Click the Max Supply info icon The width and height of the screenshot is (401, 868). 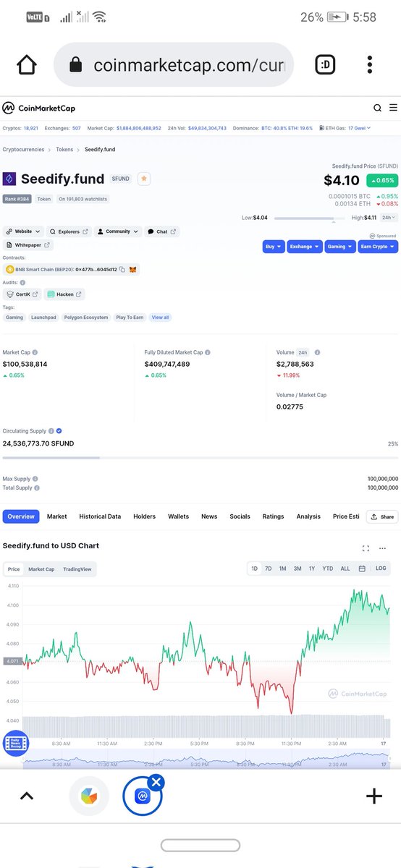coord(36,479)
